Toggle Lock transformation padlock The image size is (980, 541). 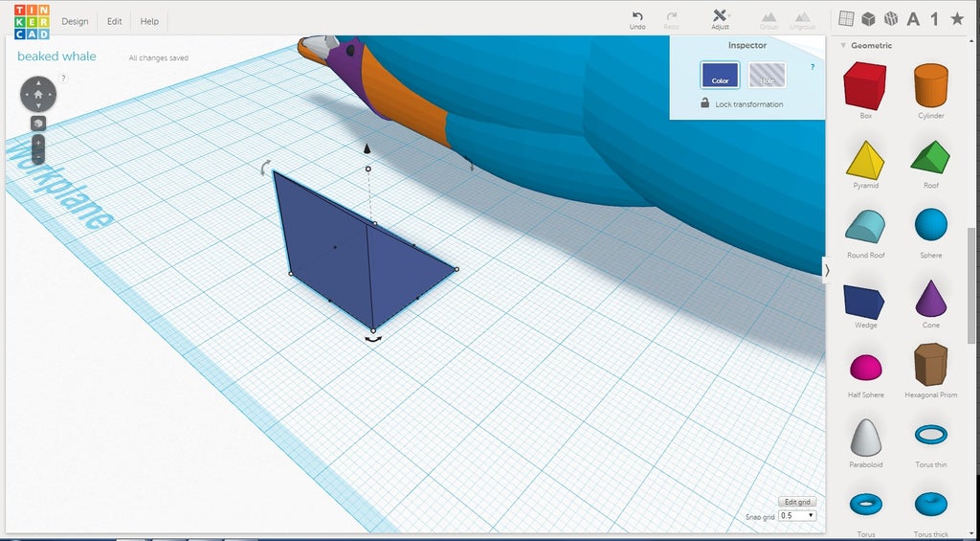(704, 103)
